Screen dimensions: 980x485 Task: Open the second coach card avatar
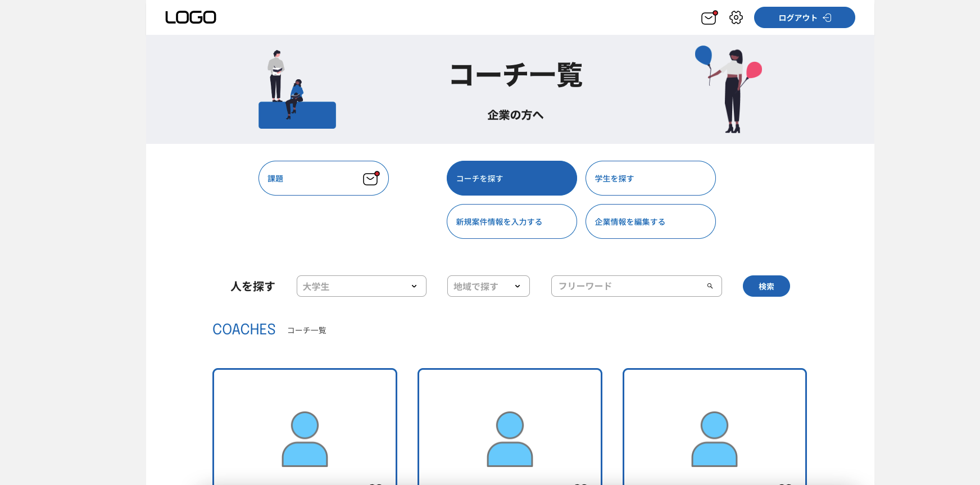coord(510,439)
